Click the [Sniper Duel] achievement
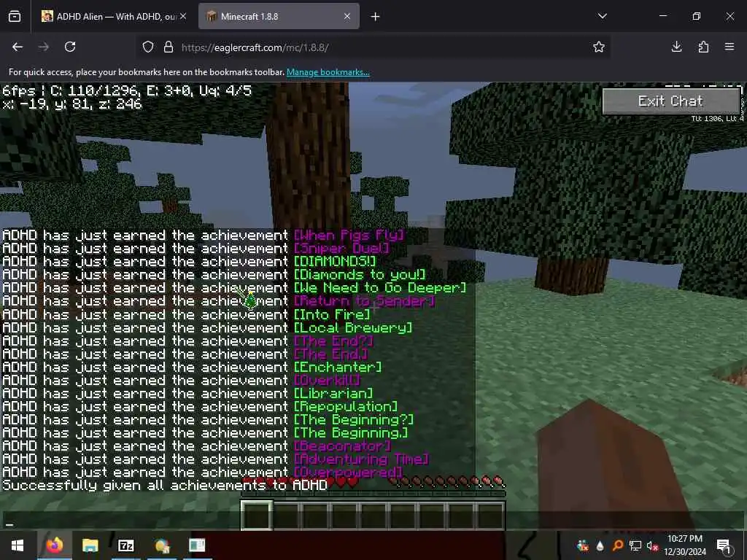 [341, 249]
